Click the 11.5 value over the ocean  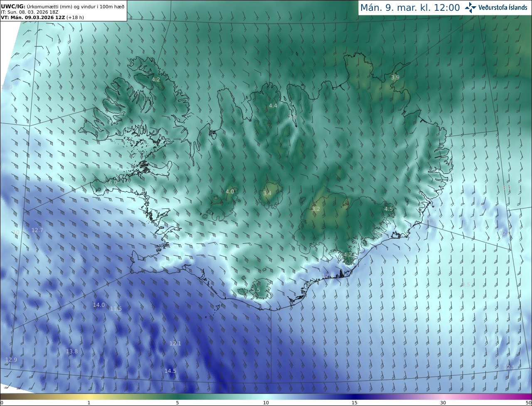tap(116, 308)
